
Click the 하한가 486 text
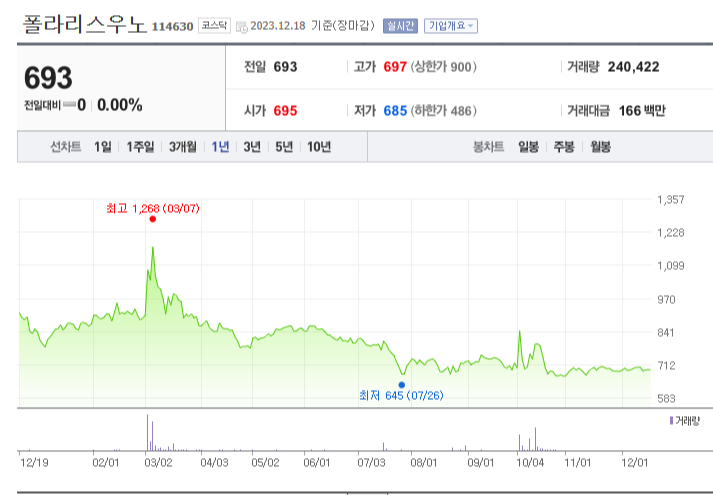[444, 110]
